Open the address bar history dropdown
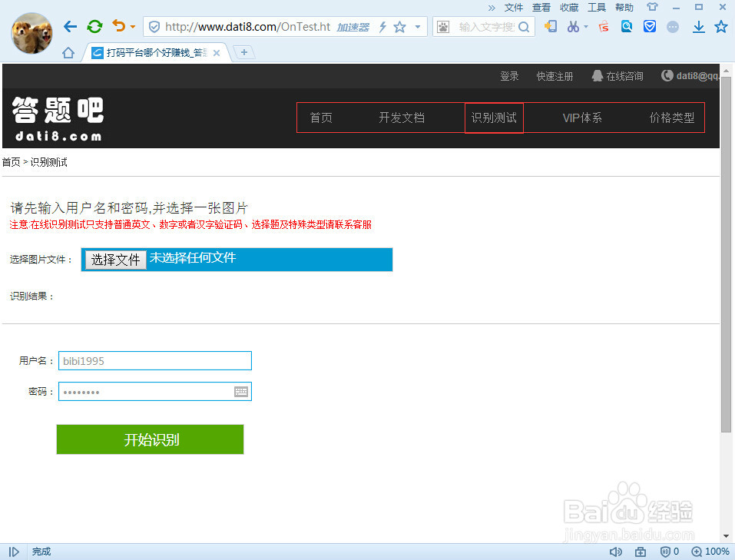Image resolution: width=735 pixels, height=560 pixels. coord(419,25)
